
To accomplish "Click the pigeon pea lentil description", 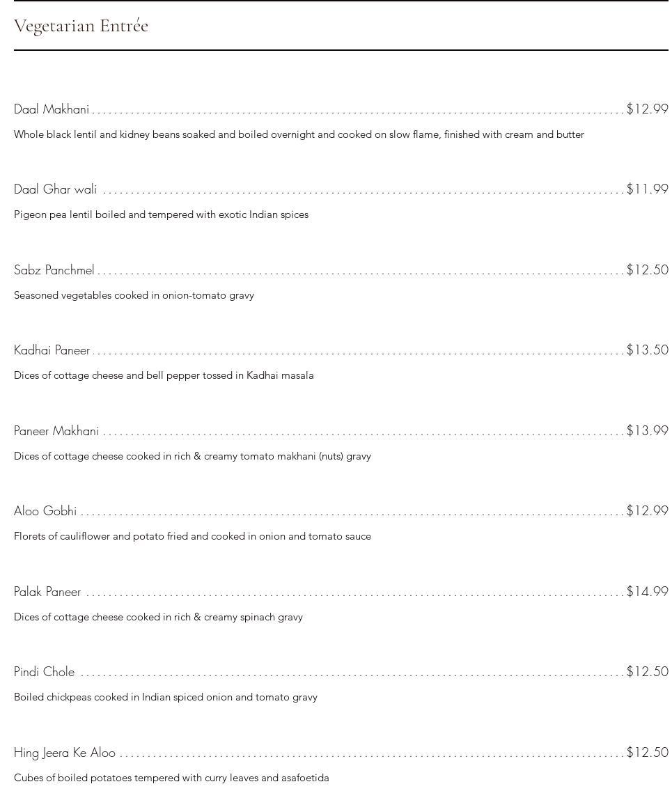I will tap(161, 214).
